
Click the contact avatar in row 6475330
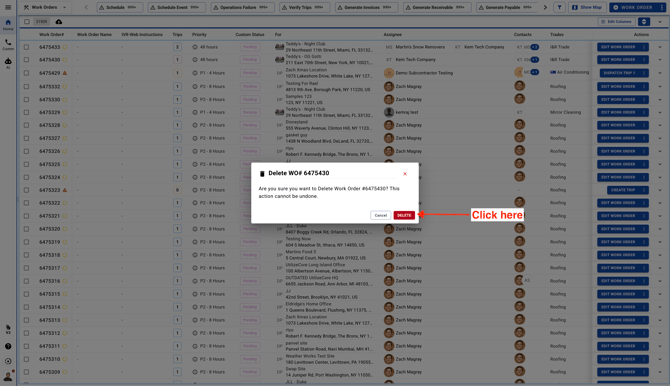click(519, 99)
